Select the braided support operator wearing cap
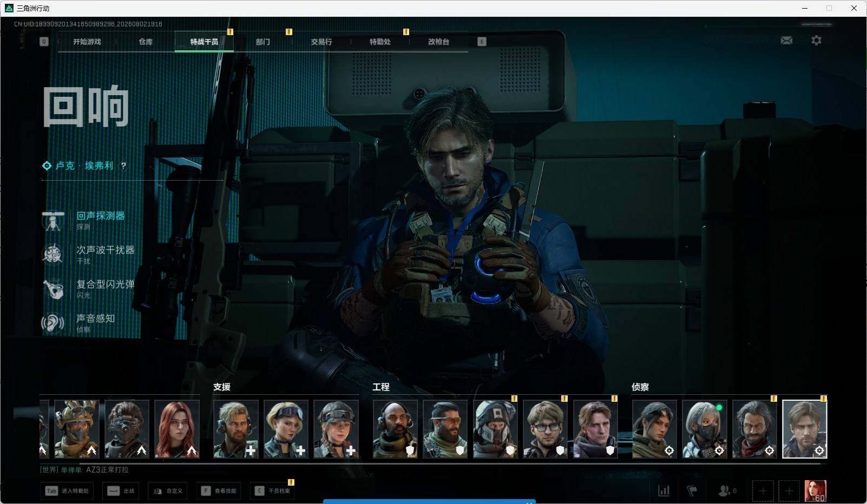This screenshot has width=867, height=504. click(x=336, y=429)
